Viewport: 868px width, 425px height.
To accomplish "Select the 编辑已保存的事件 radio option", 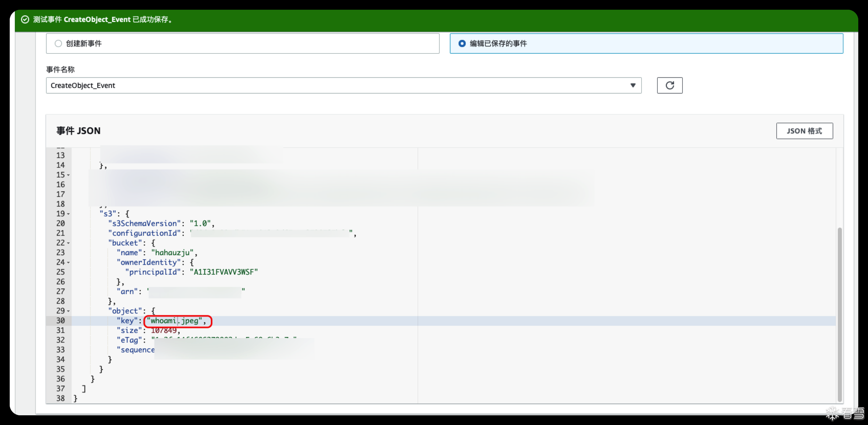I will [x=462, y=43].
